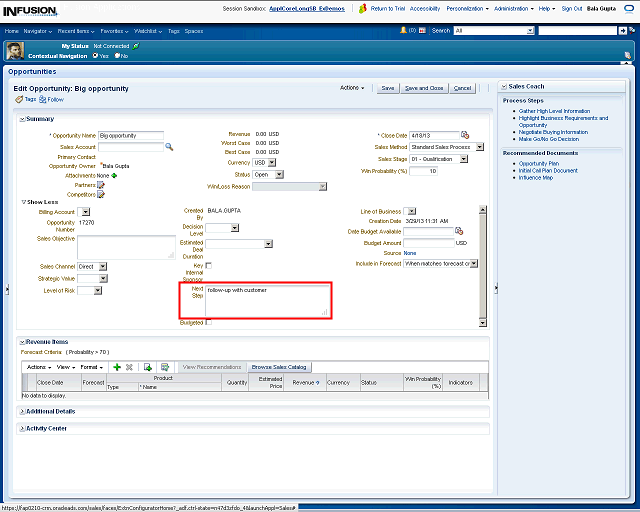
Task: Click the Save and Close button
Action: click(x=423, y=88)
